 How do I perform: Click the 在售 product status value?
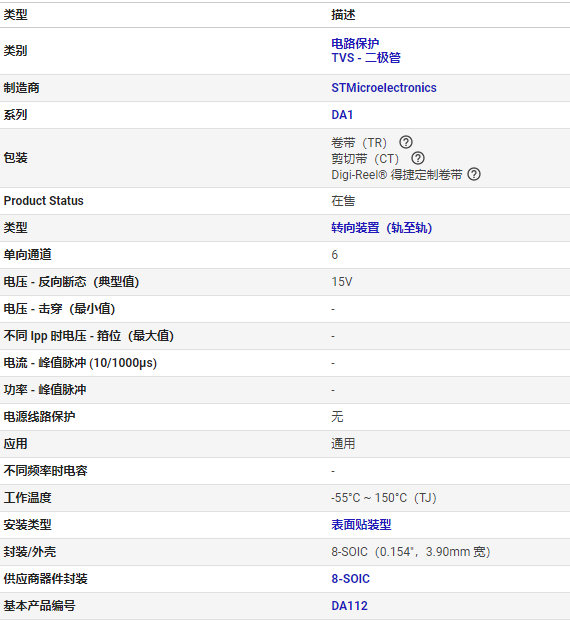point(343,201)
